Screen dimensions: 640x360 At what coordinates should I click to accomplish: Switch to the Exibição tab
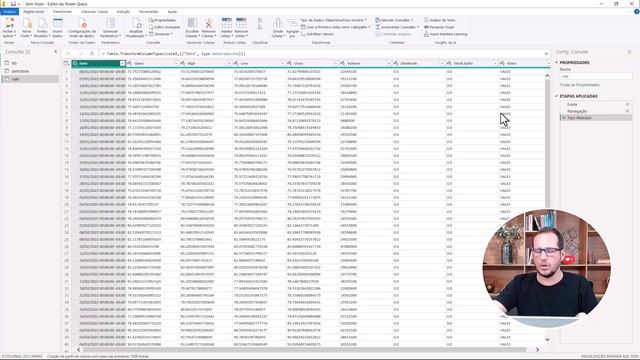click(x=123, y=12)
